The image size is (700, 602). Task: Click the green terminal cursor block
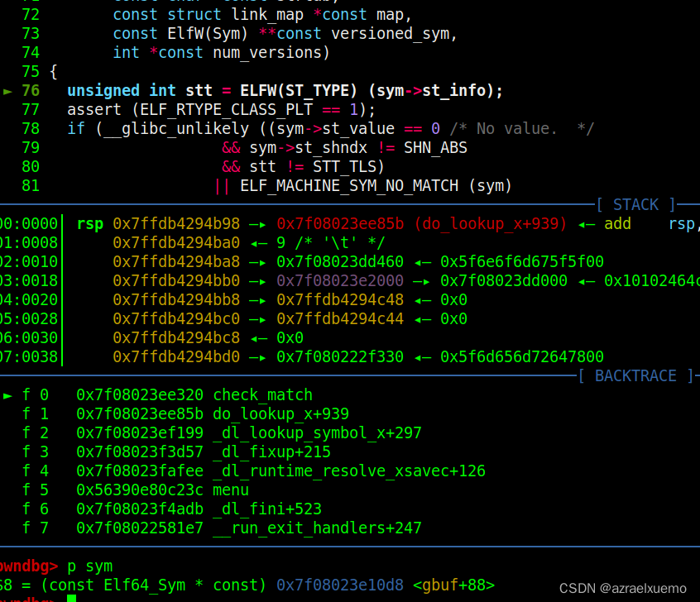[x=71, y=599]
